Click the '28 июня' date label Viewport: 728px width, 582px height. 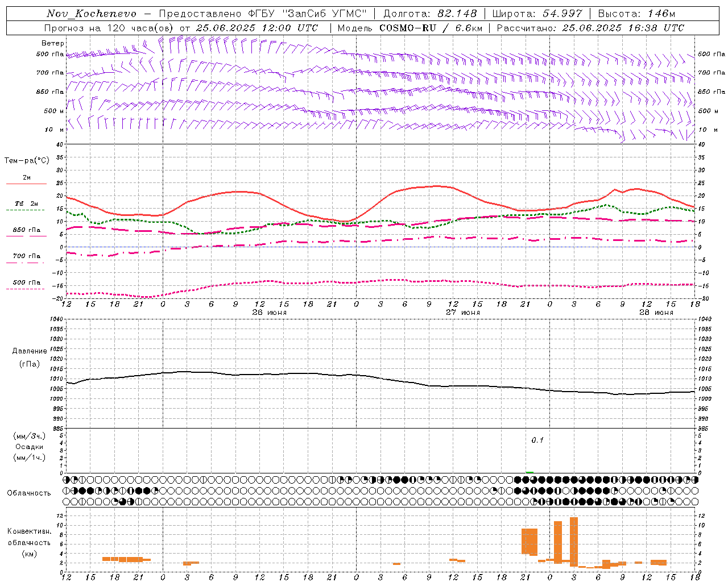click(x=656, y=313)
